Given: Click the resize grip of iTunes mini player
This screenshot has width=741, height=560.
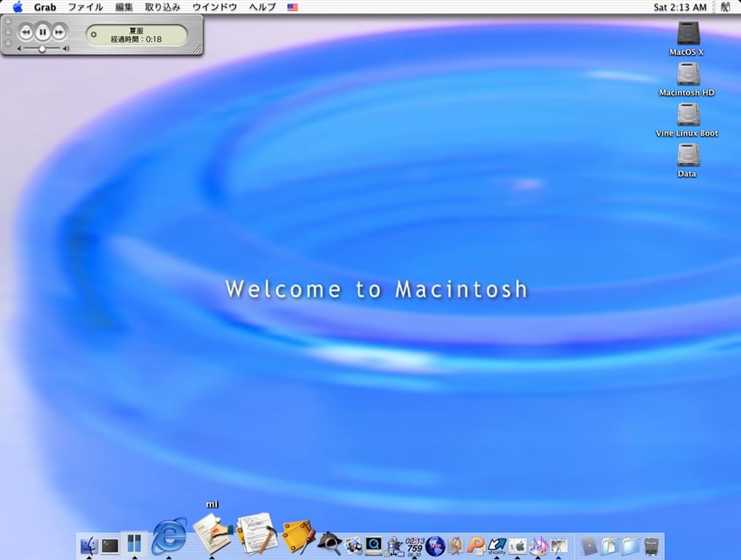Looking at the screenshot, I should [x=198, y=49].
